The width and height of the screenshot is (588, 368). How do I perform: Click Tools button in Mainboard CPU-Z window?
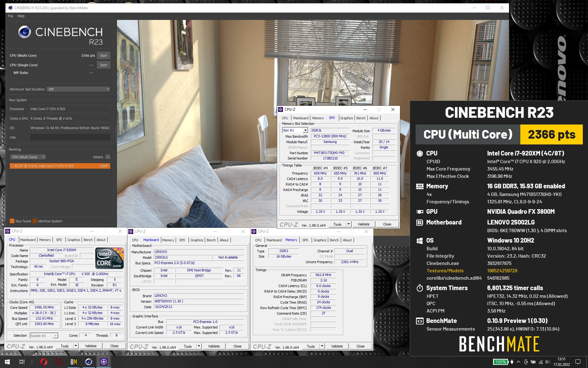point(188,347)
